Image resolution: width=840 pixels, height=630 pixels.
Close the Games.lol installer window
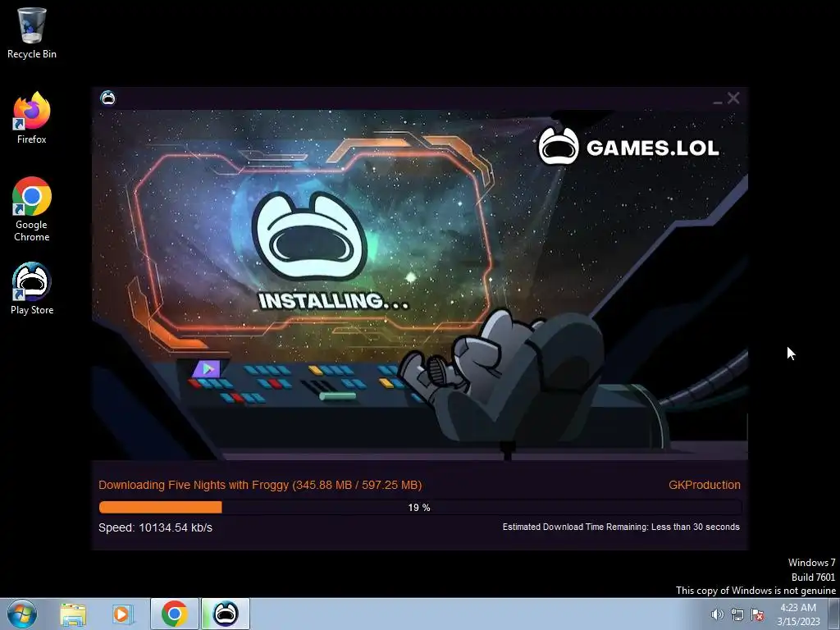pyautogui.click(x=733, y=98)
